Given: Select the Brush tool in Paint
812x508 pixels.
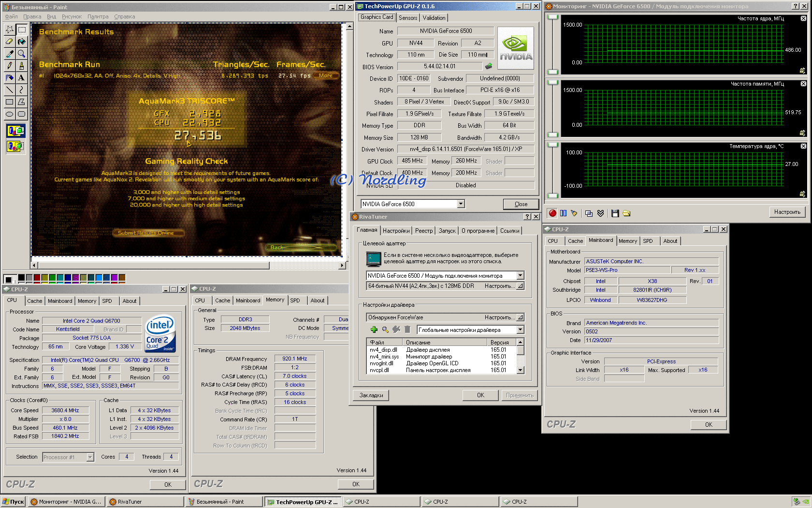Looking at the screenshot, I should [22, 66].
